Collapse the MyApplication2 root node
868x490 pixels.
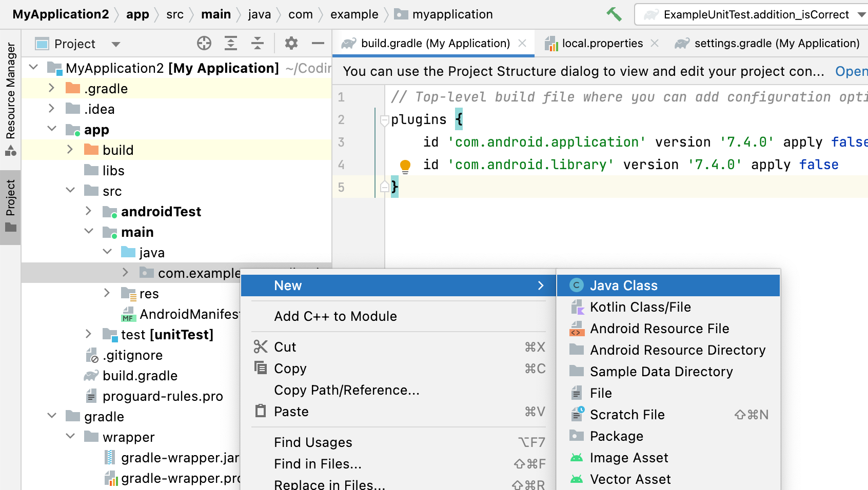pos(34,67)
